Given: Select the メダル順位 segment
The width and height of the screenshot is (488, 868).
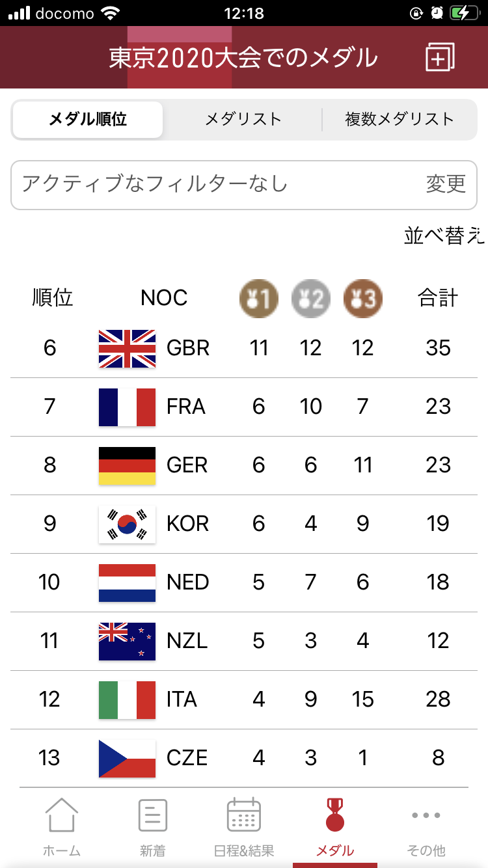Looking at the screenshot, I should [x=88, y=120].
